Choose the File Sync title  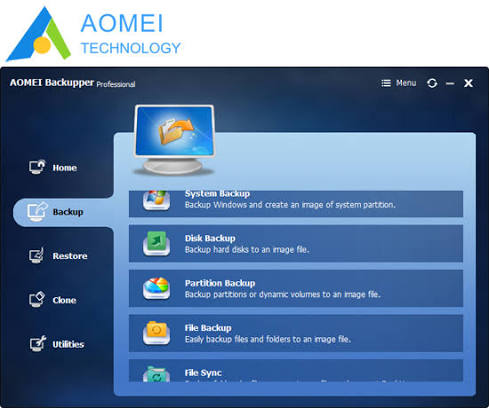(203, 373)
